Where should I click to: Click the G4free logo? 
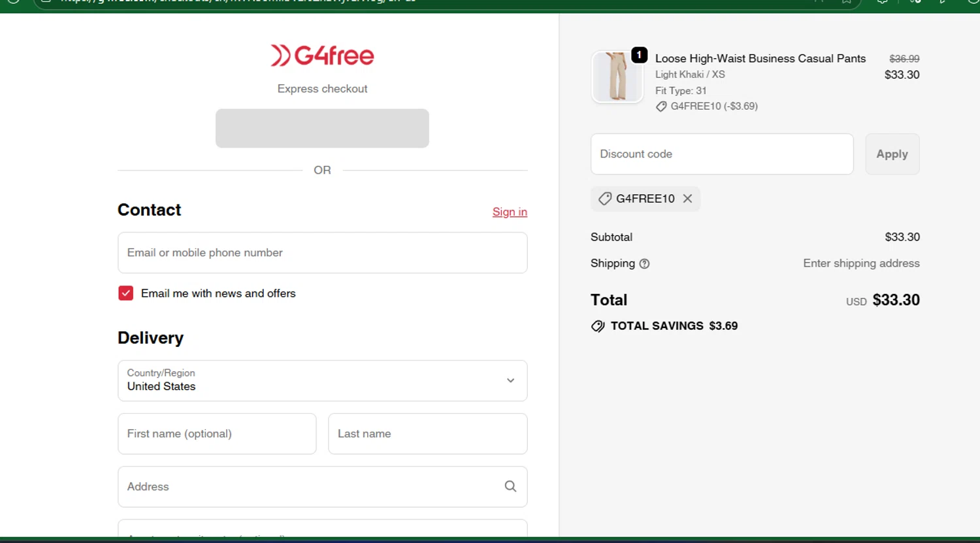[x=322, y=56]
